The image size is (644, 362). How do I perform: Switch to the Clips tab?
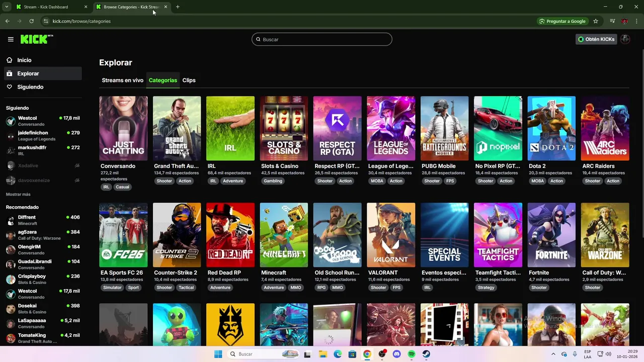point(189,80)
